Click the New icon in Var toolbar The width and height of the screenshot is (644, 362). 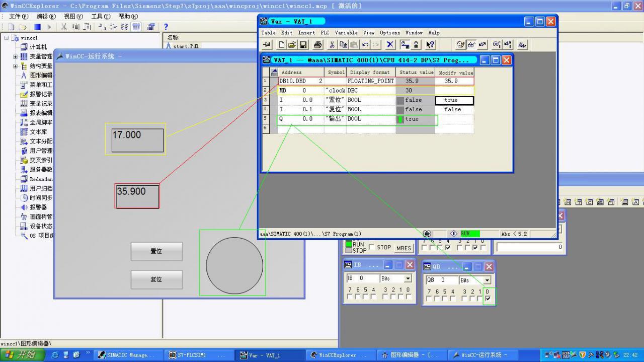(x=282, y=45)
